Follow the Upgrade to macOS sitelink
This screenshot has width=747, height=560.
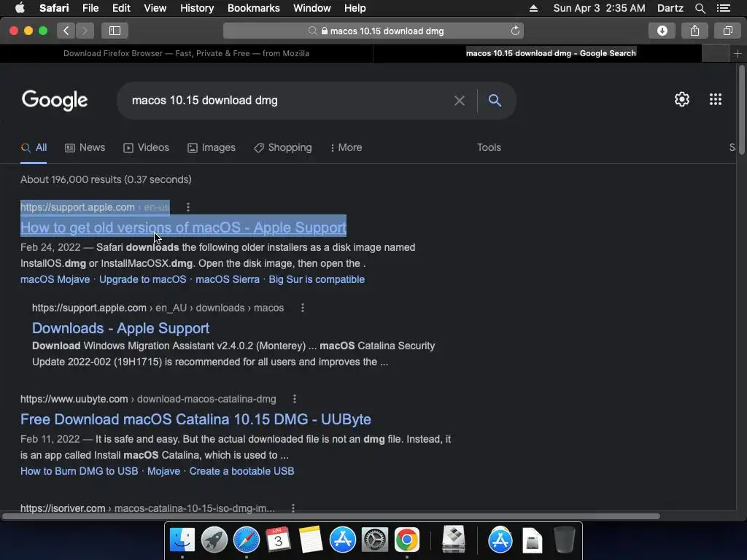pos(142,279)
